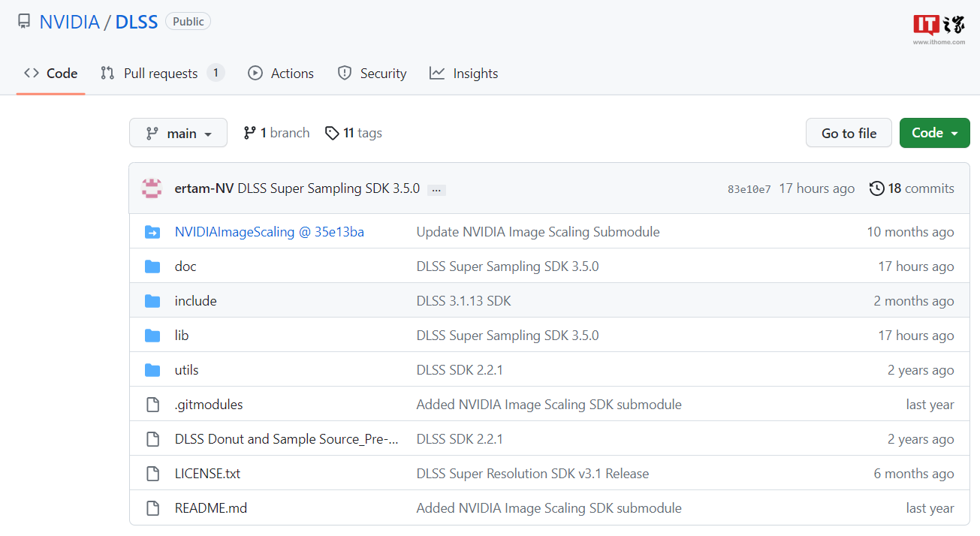Switch to the Pull requests tab
Image resolution: width=980 pixels, height=536 pixels.
click(162, 73)
